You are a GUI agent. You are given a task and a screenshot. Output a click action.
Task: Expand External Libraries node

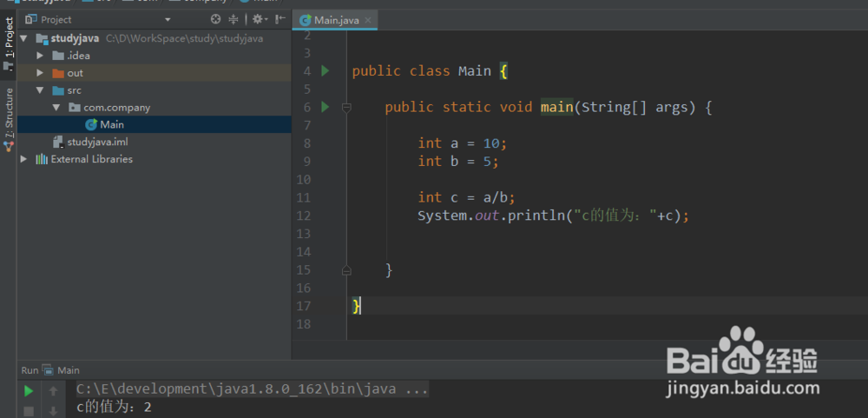click(x=23, y=159)
